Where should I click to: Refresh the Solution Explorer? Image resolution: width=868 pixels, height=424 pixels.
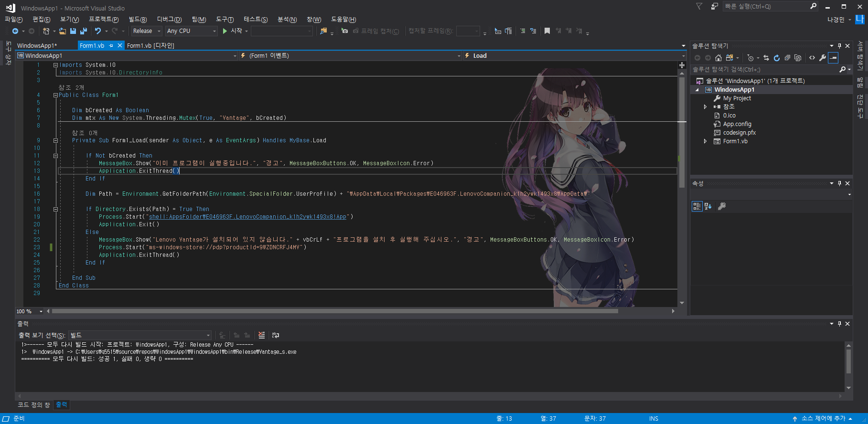[777, 58]
